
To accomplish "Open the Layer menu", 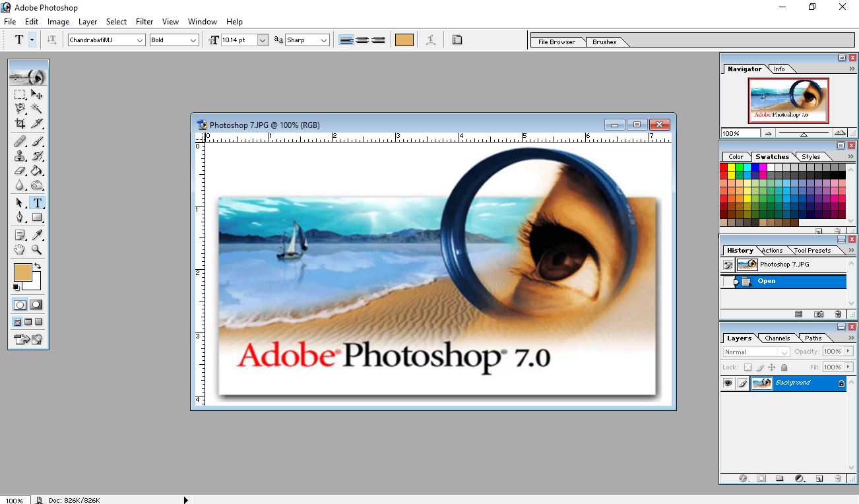I will (88, 22).
